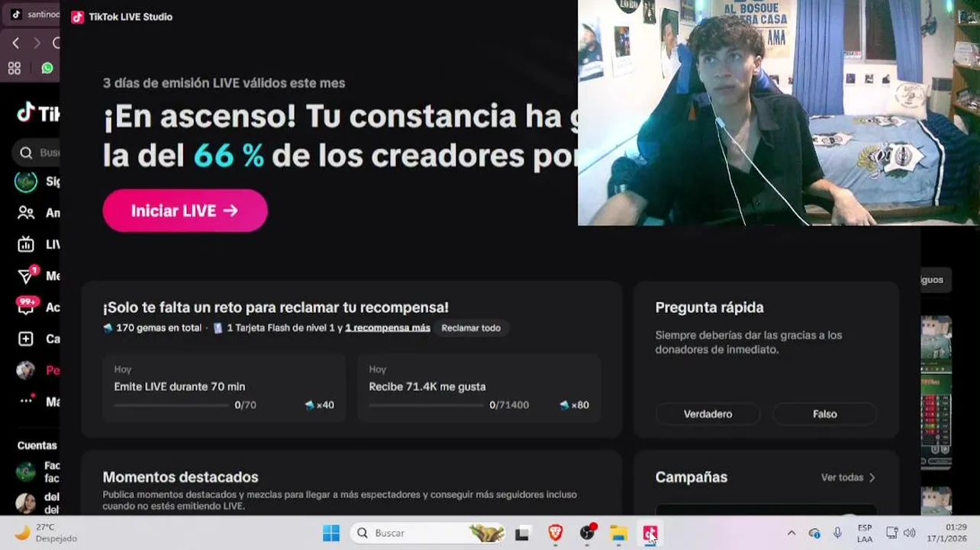Click the TikTok logo in sidebar
980x550 pixels.
click(x=38, y=113)
